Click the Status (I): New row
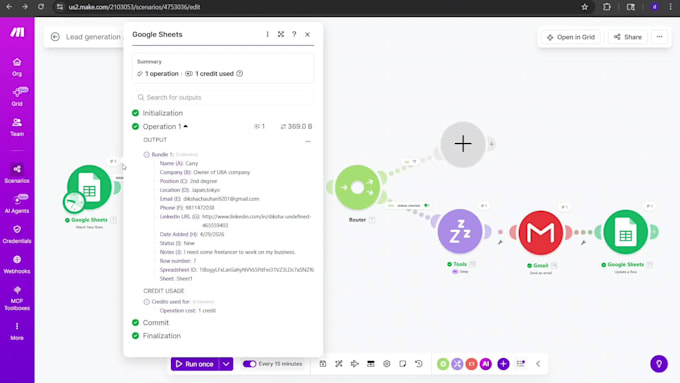The image size is (680, 383). 177,243
